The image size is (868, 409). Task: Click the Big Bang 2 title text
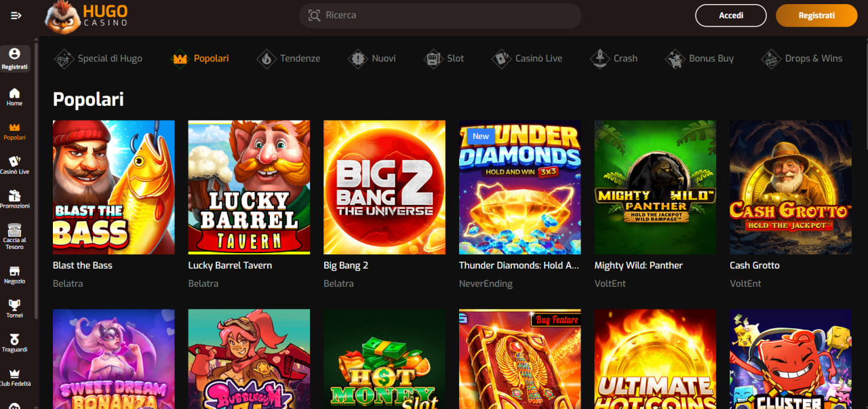click(346, 265)
